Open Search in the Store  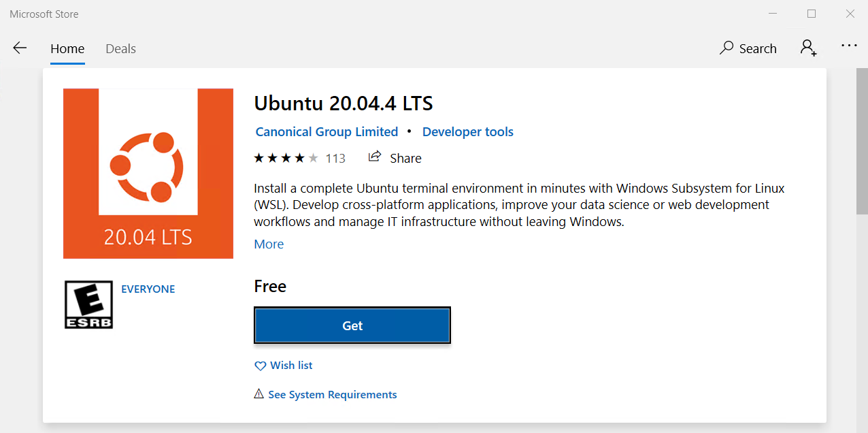pos(748,48)
